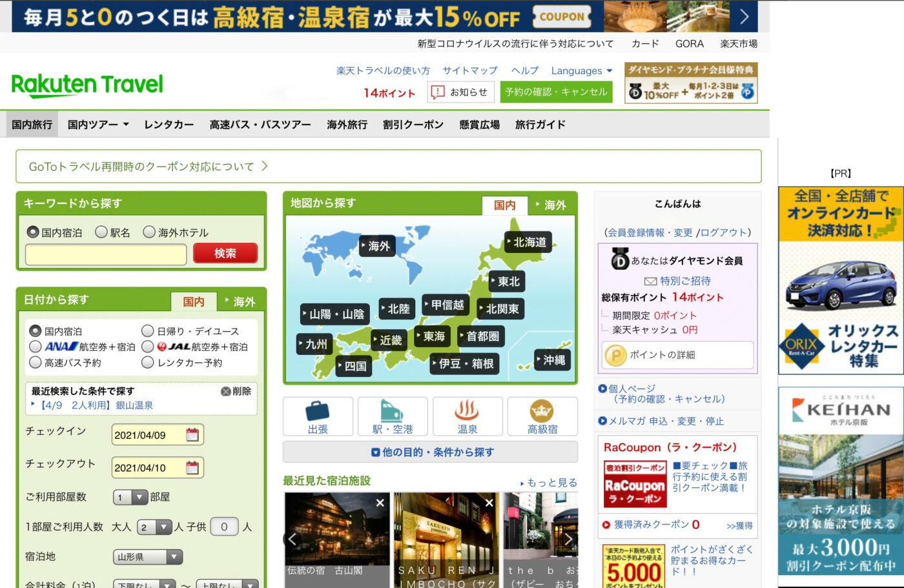
Task: Click the 高級宿 crown icon
Action: click(542, 416)
